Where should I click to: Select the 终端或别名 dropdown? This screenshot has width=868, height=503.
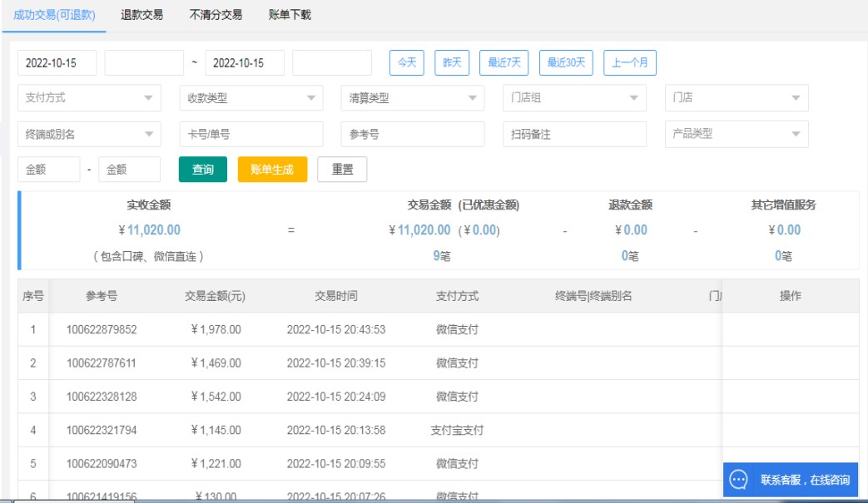89,134
